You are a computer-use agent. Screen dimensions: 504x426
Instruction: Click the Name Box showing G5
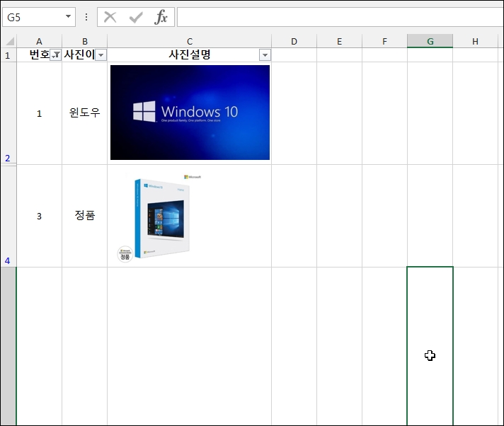(x=38, y=17)
